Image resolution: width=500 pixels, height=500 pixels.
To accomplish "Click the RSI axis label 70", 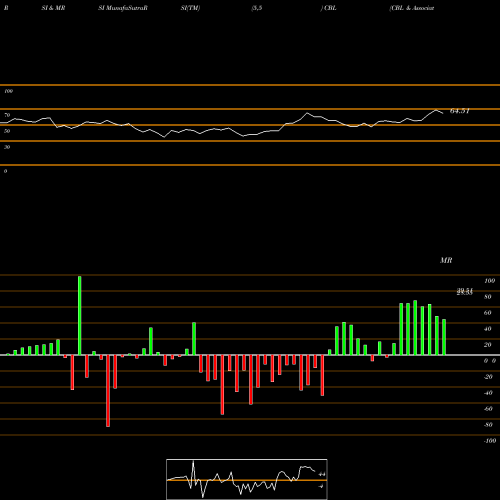I will click(x=7, y=115).
